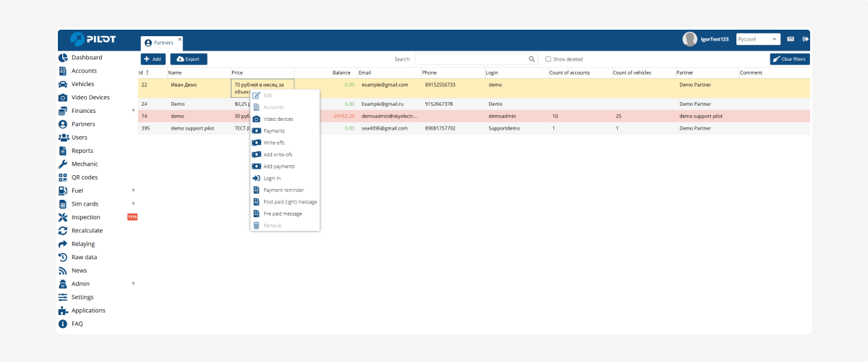Image resolution: width=868 pixels, height=362 pixels.
Task: Select the Mechanic wrench icon
Action: click(63, 164)
